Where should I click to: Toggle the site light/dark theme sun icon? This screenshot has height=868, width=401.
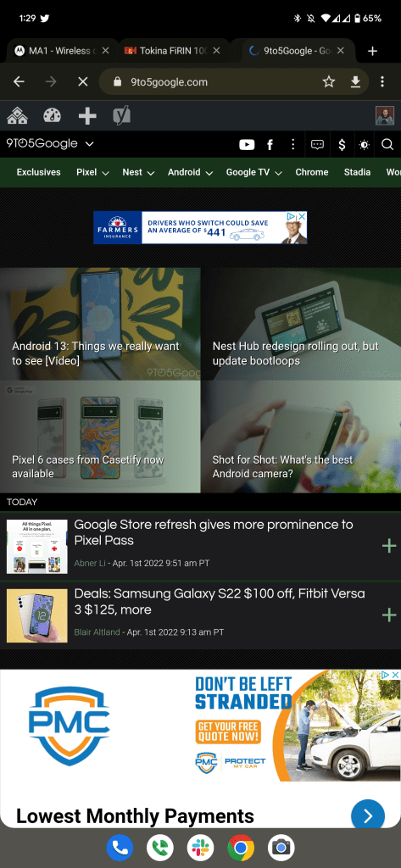click(x=364, y=145)
